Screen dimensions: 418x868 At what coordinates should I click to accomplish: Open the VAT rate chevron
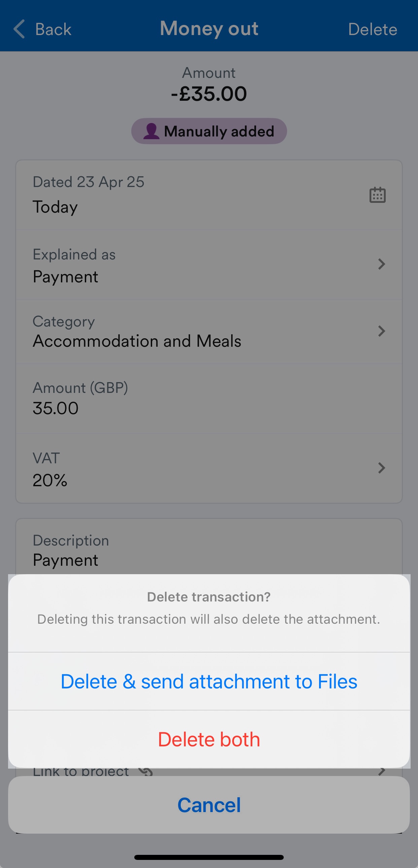tap(381, 468)
